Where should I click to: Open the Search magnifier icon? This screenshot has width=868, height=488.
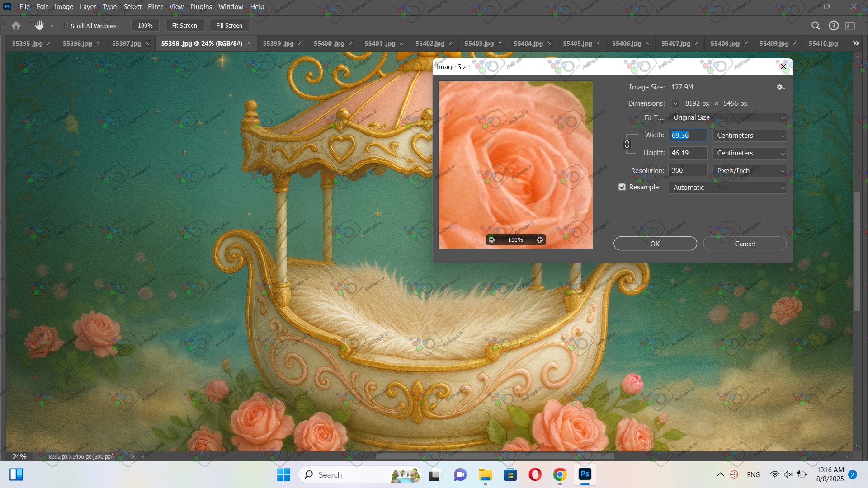[x=816, y=26]
